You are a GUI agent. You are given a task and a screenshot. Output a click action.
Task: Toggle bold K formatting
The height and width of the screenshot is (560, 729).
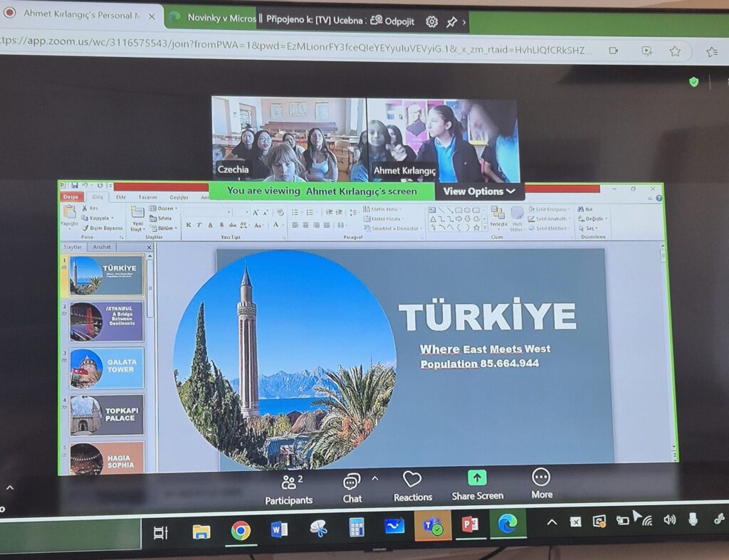[x=188, y=225]
